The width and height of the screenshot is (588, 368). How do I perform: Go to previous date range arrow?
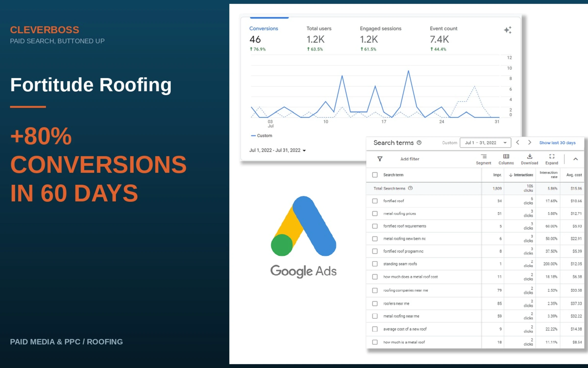coord(518,143)
